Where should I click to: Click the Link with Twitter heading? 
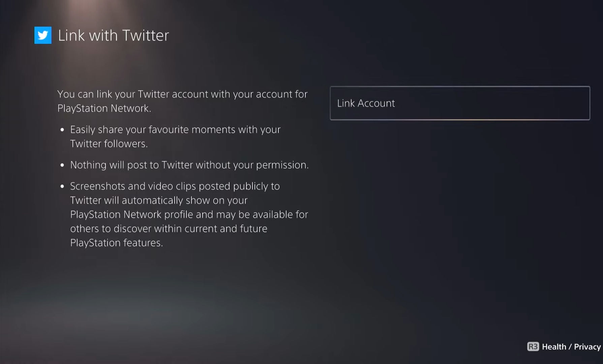[114, 35]
